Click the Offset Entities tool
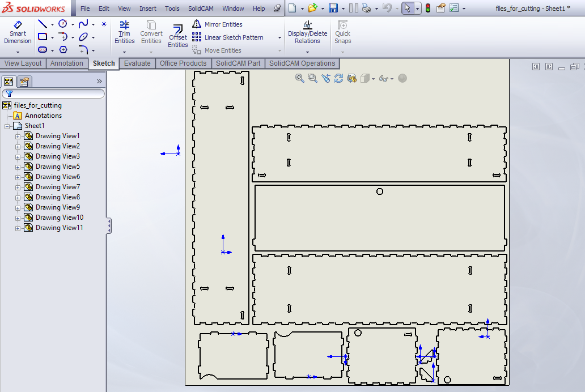This screenshot has height=392, width=585. (177, 36)
